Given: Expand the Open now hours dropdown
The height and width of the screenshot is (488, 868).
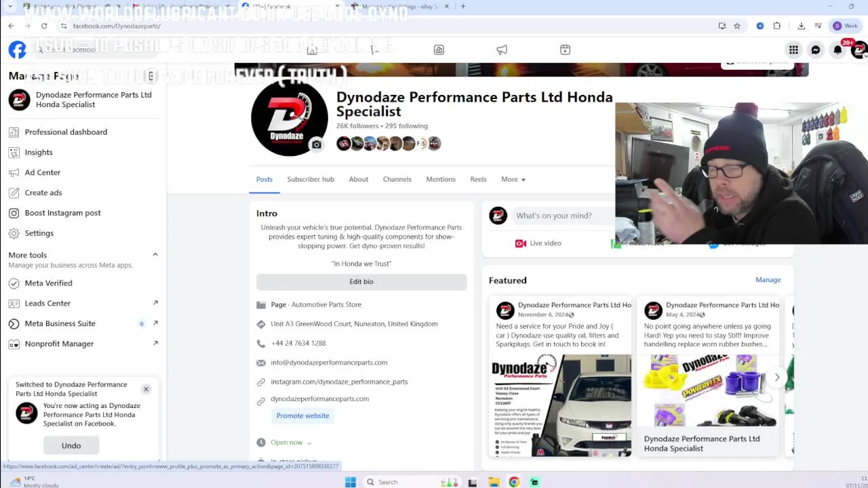Looking at the screenshot, I should (x=291, y=443).
